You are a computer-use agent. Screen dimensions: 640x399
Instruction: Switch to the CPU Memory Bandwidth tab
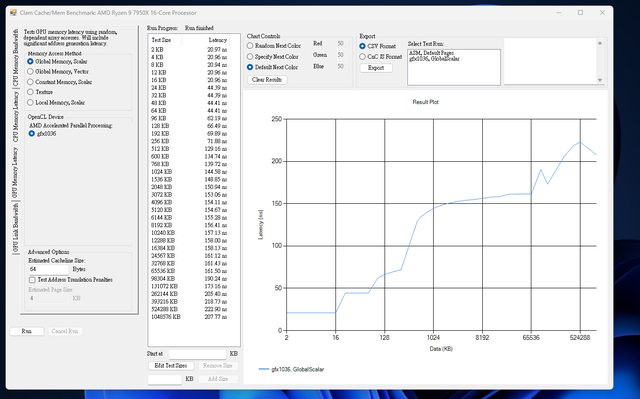(16, 58)
